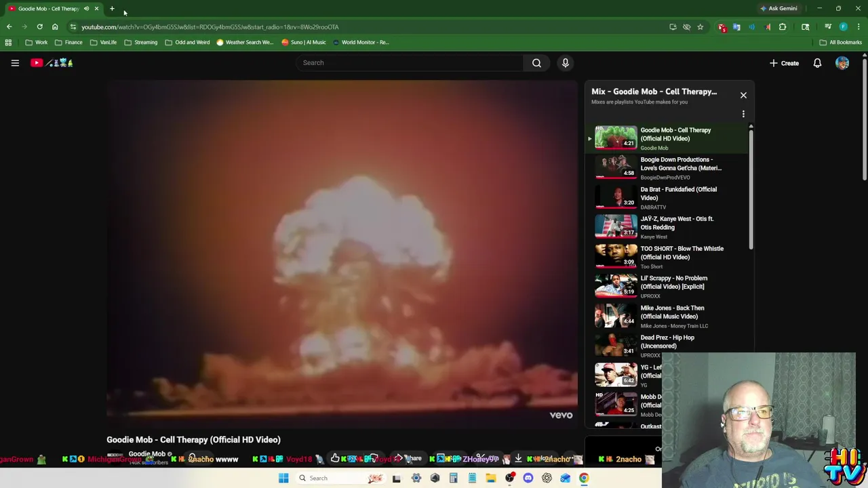Mute the tab via speaker icon
The width and height of the screenshot is (868, 488).
tap(86, 9)
